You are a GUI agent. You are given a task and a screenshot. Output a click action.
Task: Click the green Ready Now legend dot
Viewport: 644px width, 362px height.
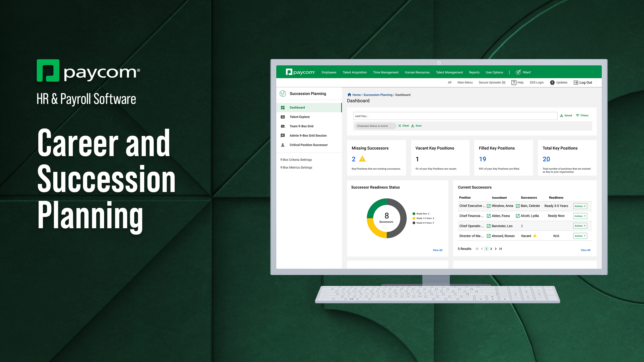414,214
